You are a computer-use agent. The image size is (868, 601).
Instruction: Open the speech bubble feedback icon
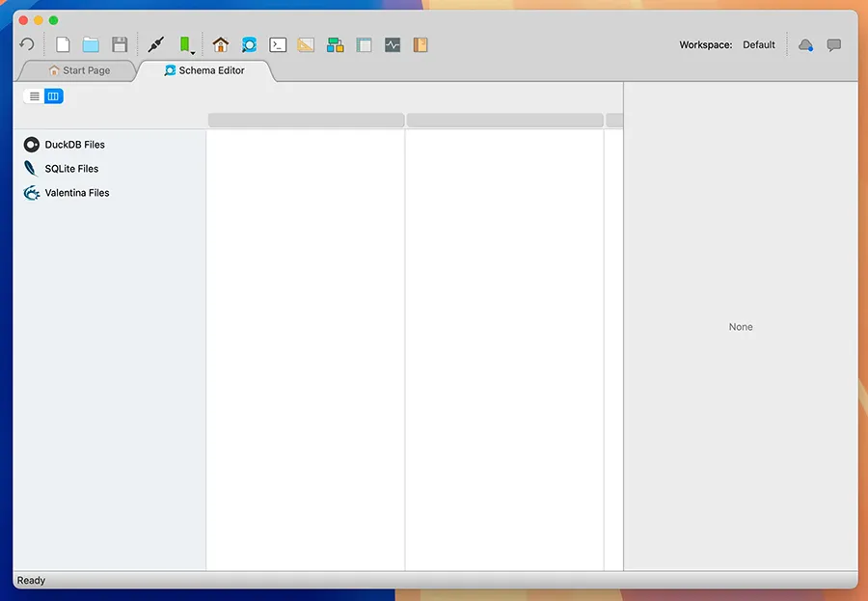(834, 44)
